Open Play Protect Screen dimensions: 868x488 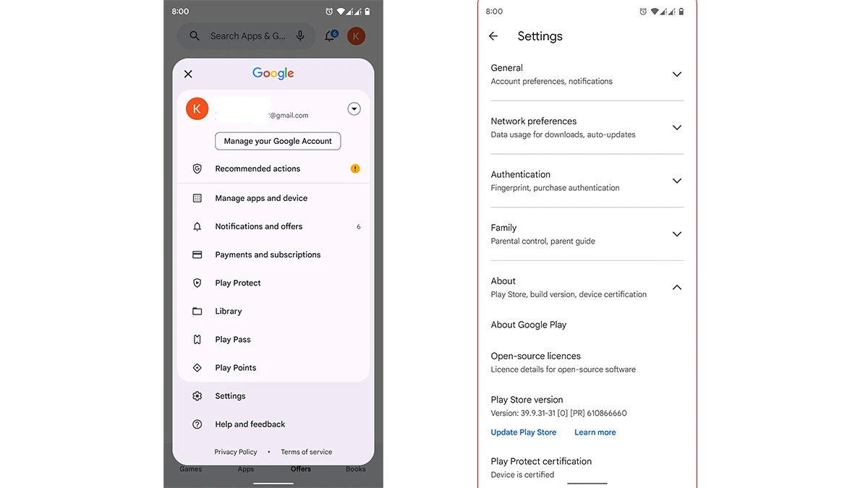pyautogui.click(x=273, y=283)
